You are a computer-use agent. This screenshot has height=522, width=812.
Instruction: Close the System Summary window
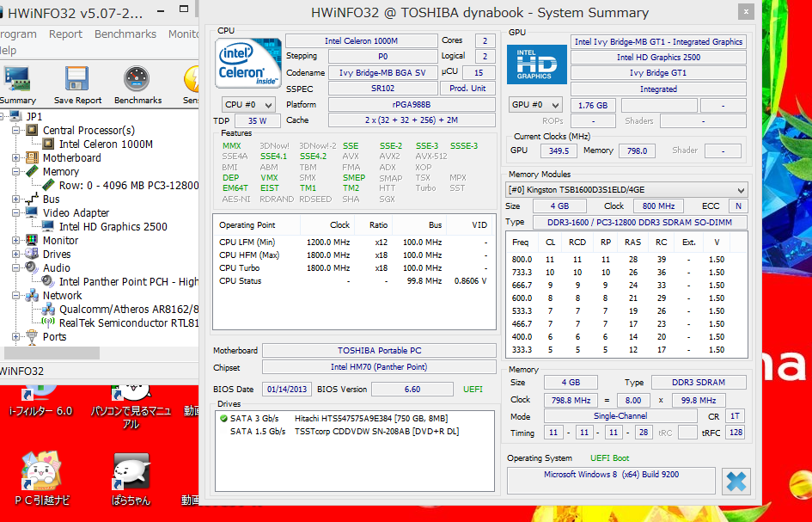click(x=746, y=11)
